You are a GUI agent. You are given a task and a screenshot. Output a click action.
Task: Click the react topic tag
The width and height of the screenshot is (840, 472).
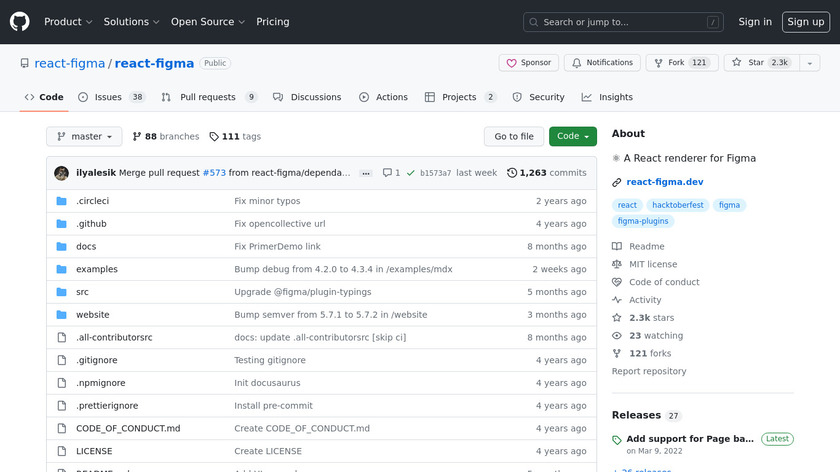pos(627,205)
